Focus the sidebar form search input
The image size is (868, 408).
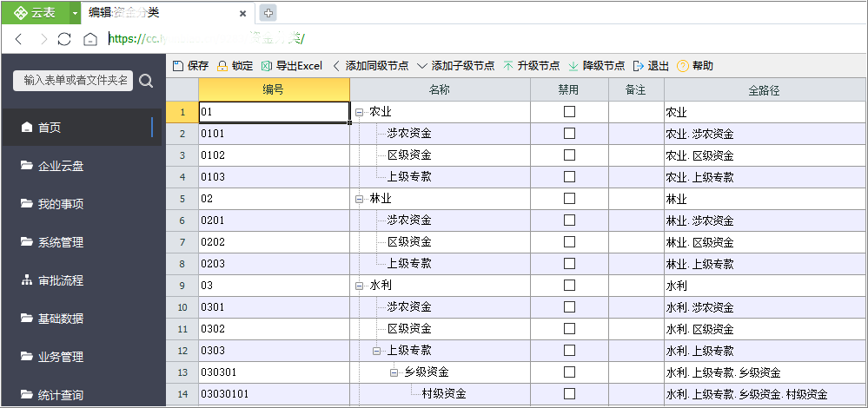click(x=73, y=81)
